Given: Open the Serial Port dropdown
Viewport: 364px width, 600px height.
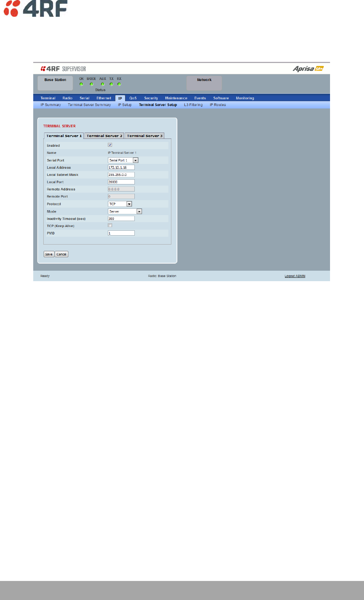Looking at the screenshot, I should coord(123,160).
